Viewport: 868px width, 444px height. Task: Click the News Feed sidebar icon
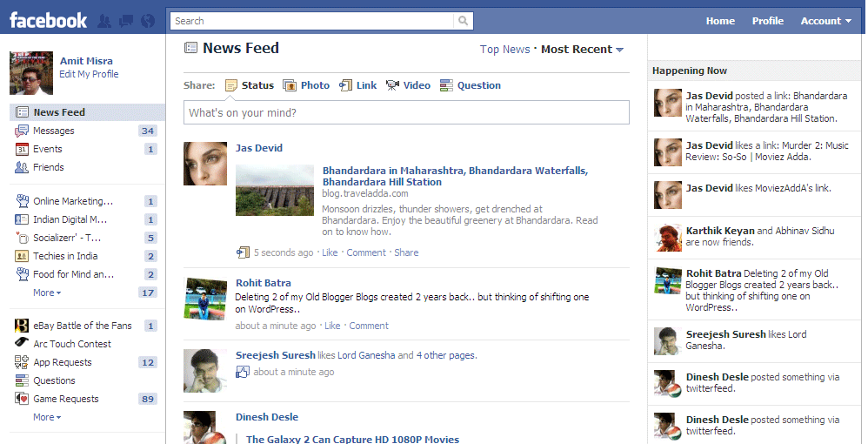(x=22, y=112)
